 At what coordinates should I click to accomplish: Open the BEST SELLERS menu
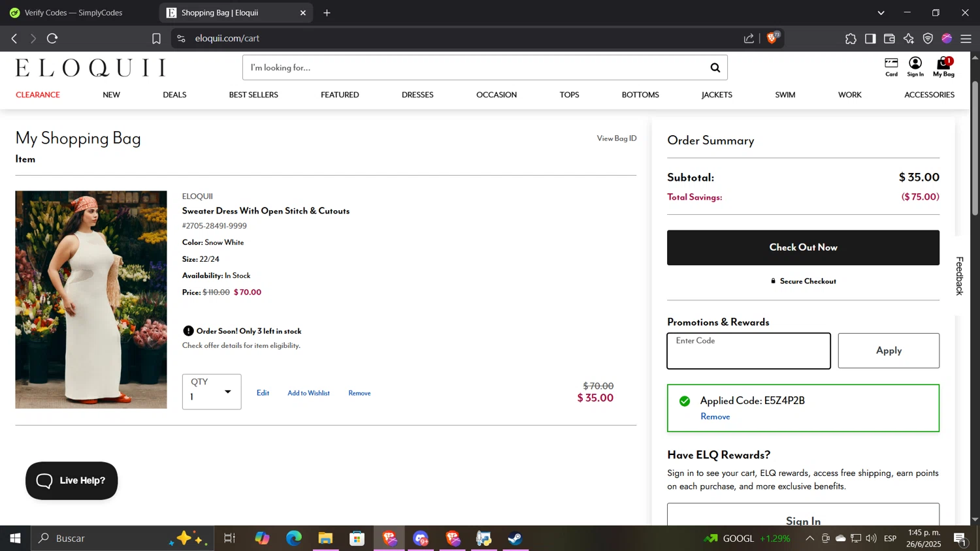pos(253,95)
